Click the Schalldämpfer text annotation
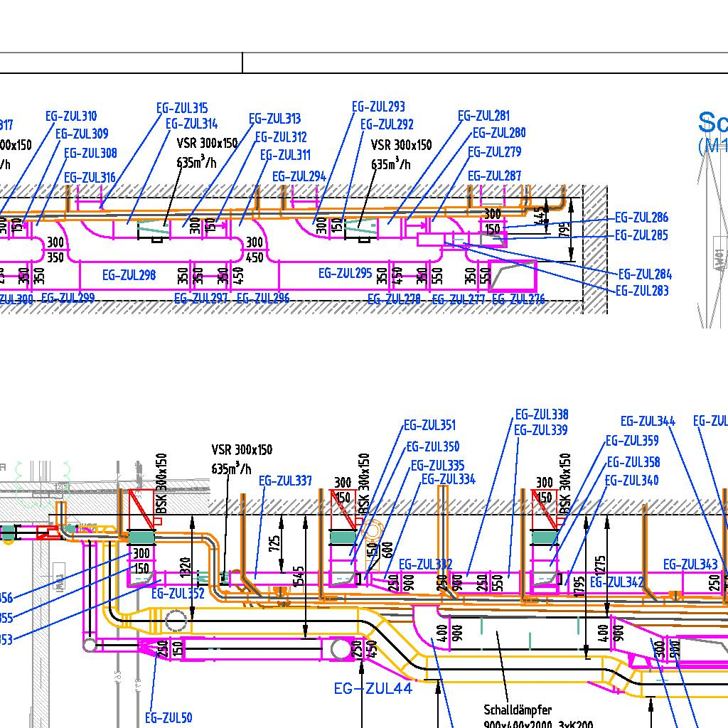 coord(518,710)
